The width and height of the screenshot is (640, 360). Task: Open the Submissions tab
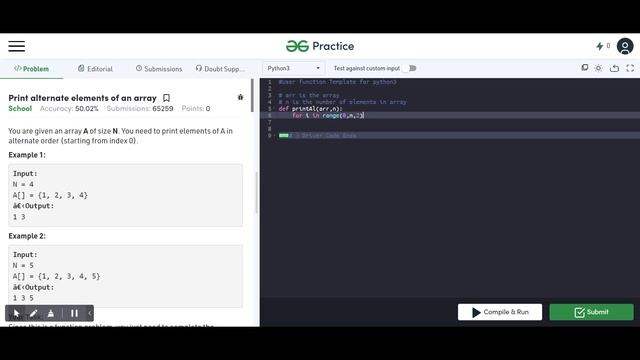point(159,69)
